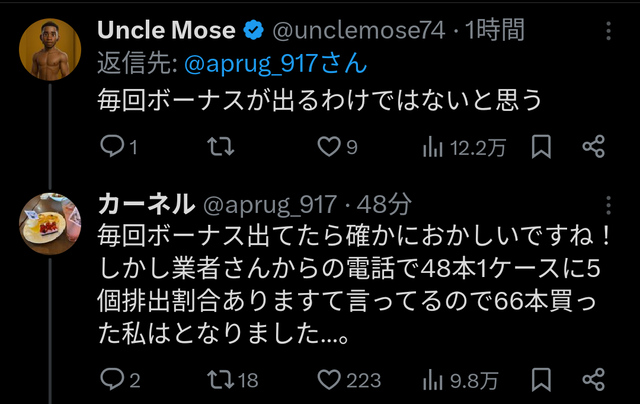View analytics showing 9.8万 views
640x404 pixels.
point(460,380)
